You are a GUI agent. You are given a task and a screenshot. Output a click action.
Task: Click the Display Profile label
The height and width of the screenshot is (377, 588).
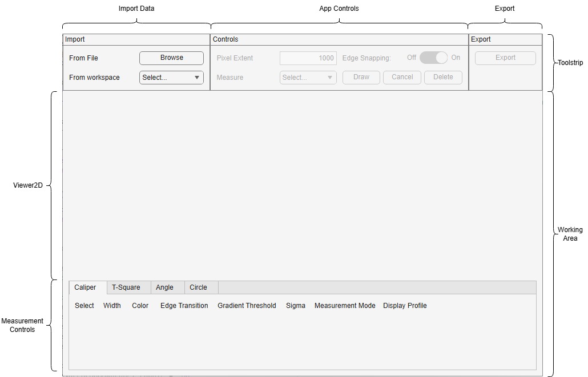[405, 306]
